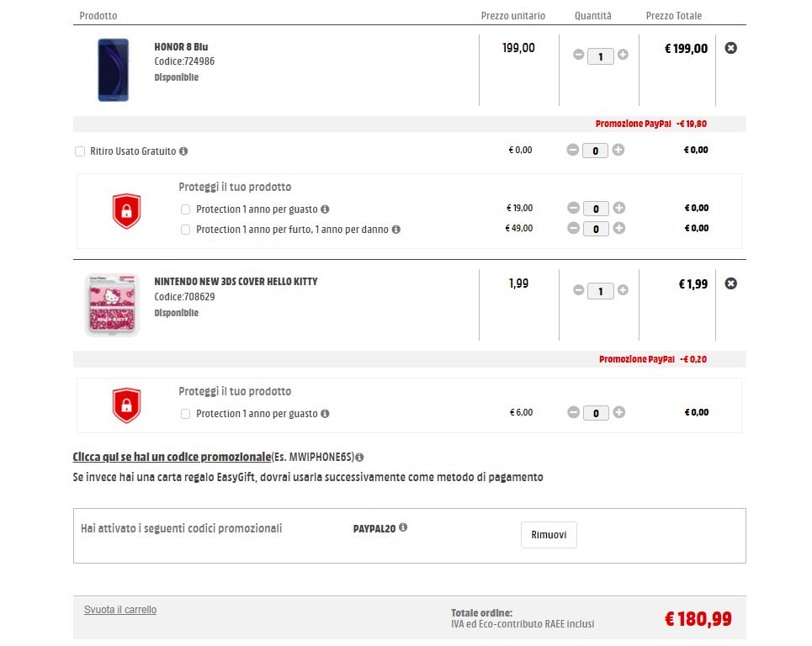Open the Hello Kitty cover product image

click(113, 304)
